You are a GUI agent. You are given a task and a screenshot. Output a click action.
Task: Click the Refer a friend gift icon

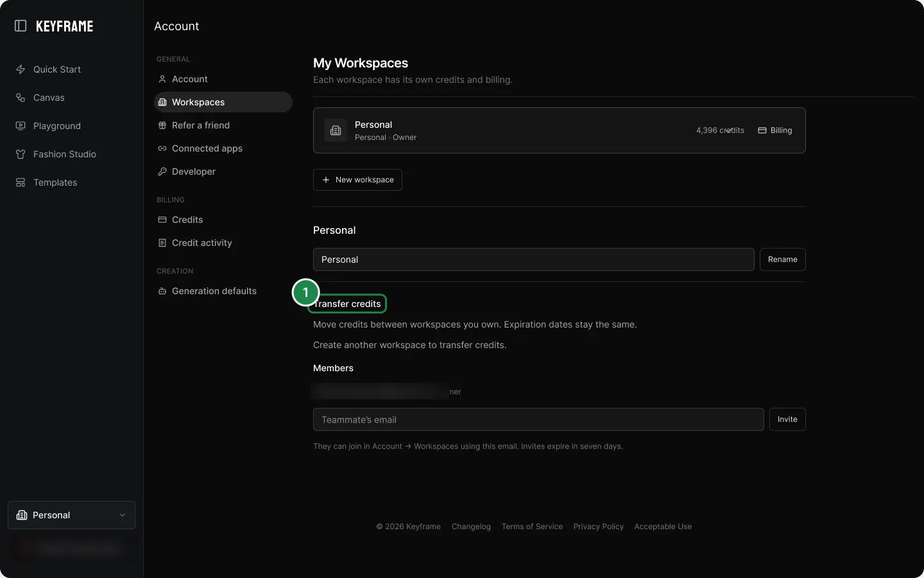162,125
